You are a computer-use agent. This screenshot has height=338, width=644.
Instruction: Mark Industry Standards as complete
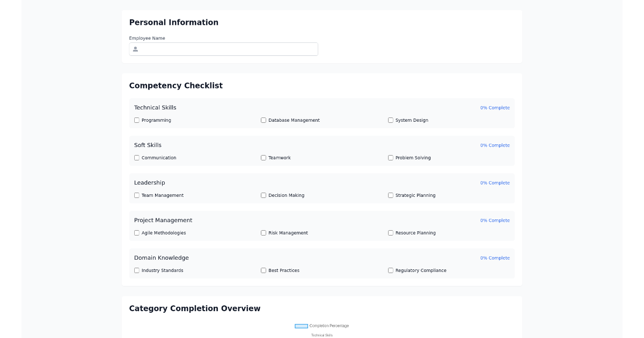137,270
